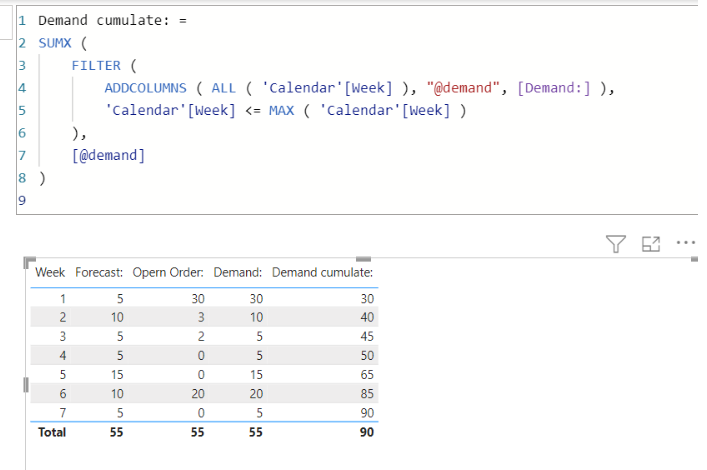This screenshot has height=470, width=707.
Task: Click Demand cumulate value 30 in week 1
Action: click(x=367, y=299)
